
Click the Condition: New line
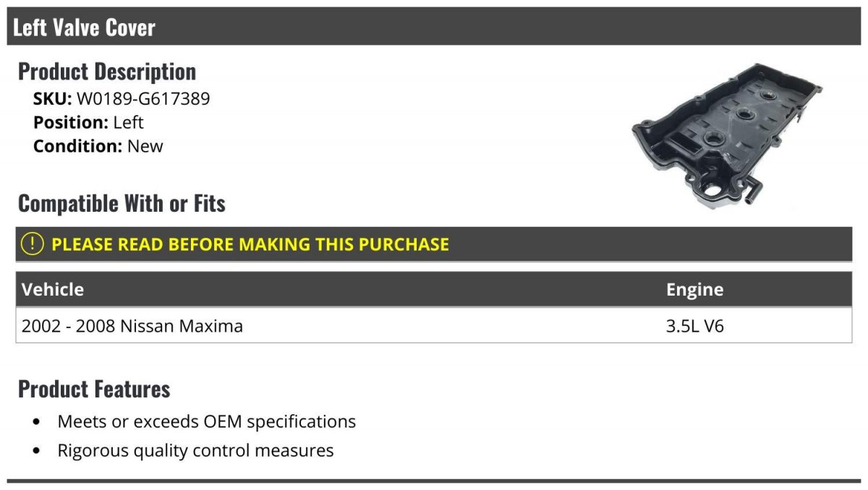point(98,146)
